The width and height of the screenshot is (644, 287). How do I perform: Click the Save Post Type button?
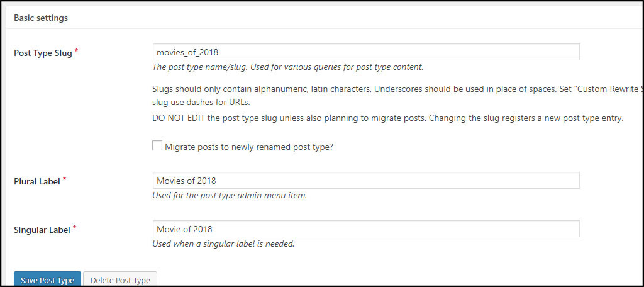[48, 281]
